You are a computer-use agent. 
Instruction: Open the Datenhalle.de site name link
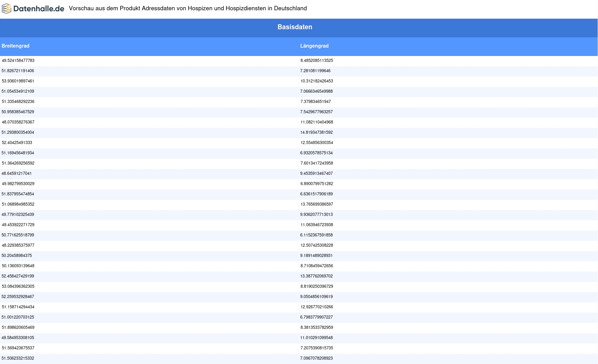(39, 9)
